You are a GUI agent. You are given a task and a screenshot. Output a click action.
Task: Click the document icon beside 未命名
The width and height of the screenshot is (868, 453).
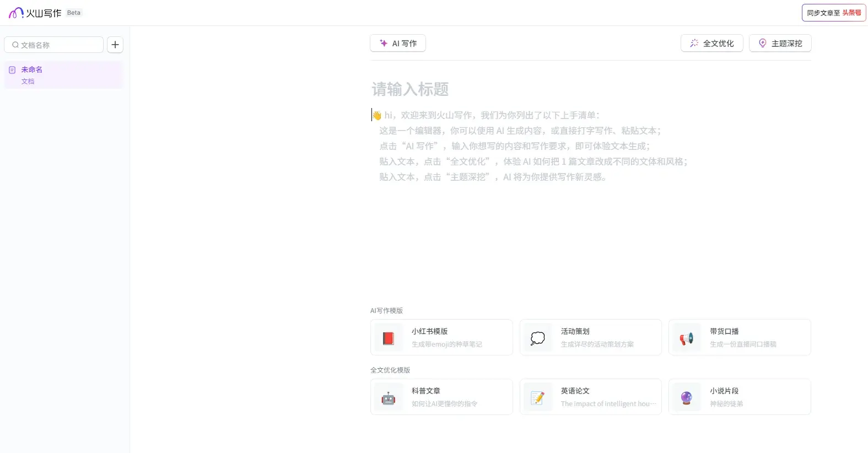(12, 70)
